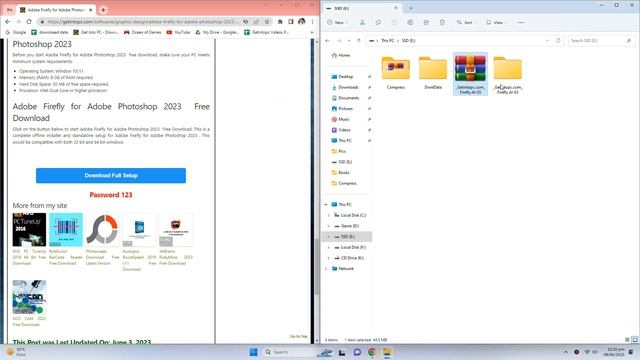The height and width of the screenshot is (360, 640).
Task: Open the See more ellipsis in File Explorer
Action: click(520, 22)
